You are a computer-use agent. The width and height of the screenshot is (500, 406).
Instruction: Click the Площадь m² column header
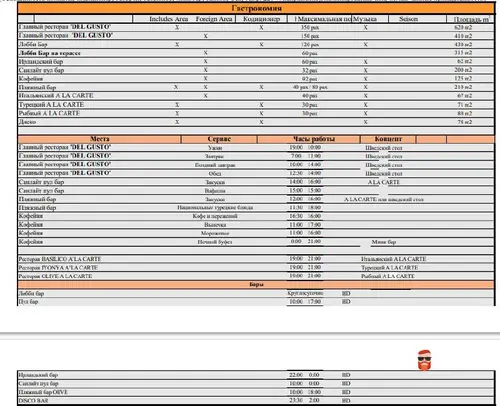[471, 19]
